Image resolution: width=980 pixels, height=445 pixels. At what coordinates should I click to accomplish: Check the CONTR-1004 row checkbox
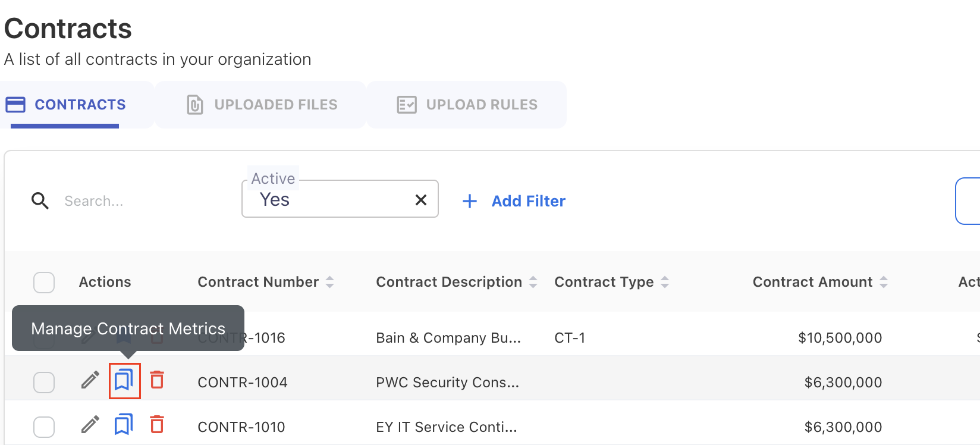point(44,383)
